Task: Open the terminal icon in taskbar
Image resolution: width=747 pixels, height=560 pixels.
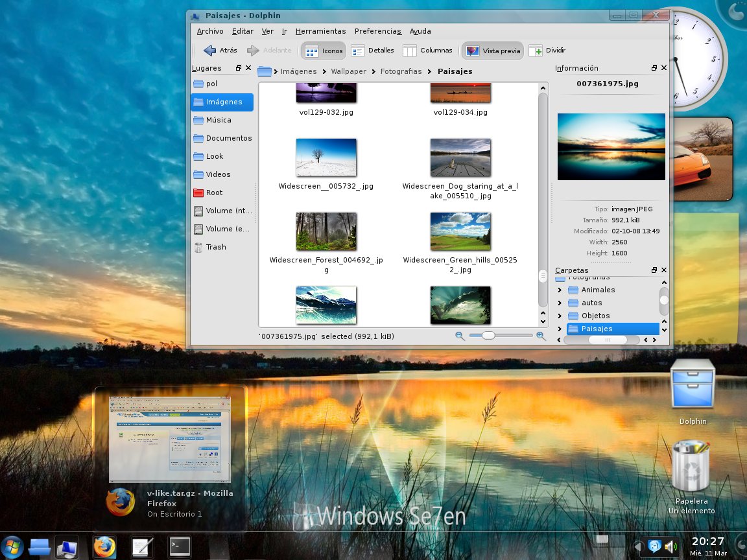Action: click(180, 546)
